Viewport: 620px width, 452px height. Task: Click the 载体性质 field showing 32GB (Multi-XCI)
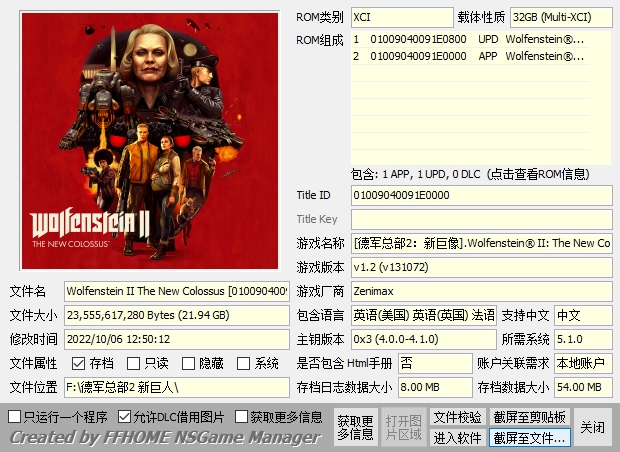pos(561,17)
